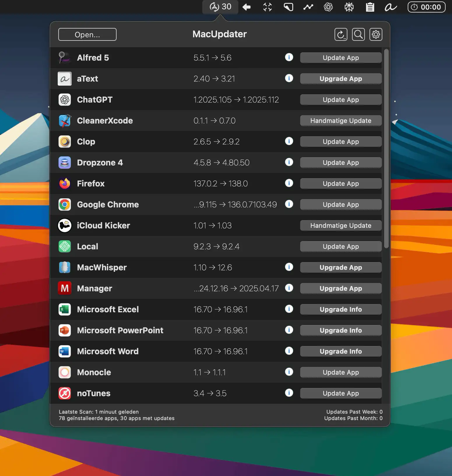Update App for Monocle

341,372
